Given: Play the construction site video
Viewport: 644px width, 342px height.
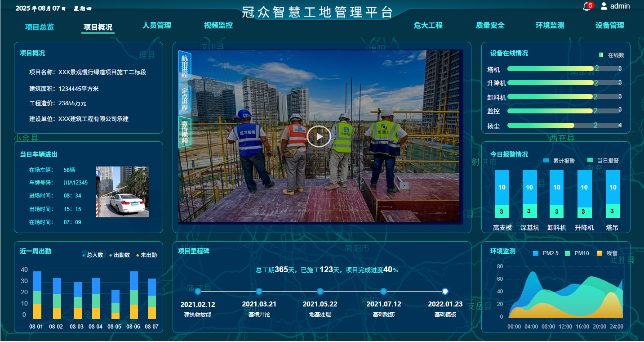Looking at the screenshot, I should [319, 136].
